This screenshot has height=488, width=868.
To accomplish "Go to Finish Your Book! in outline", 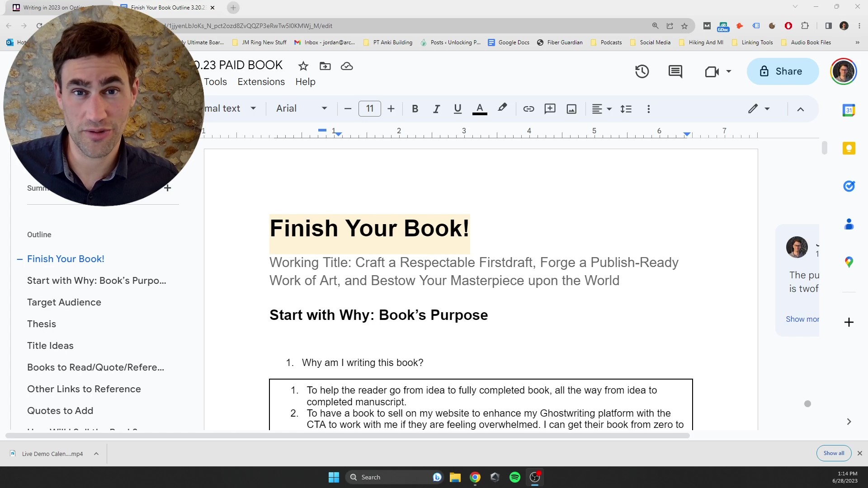I will pos(66,259).
